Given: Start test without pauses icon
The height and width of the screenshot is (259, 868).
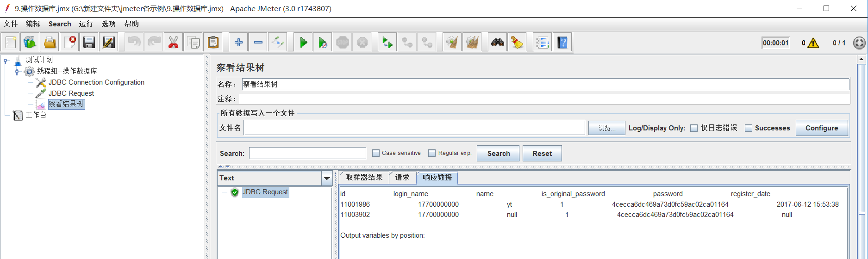Looking at the screenshot, I should tap(323, 43).
